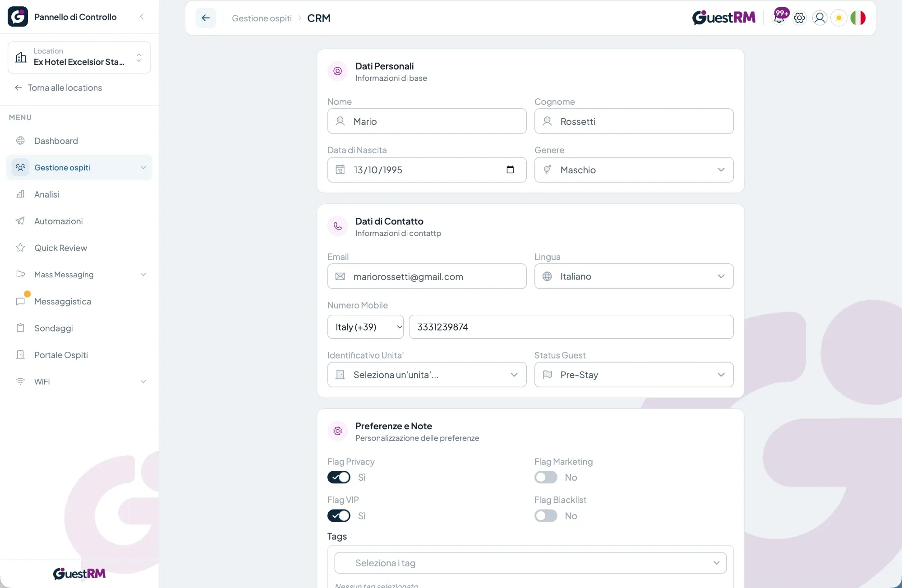The image size is (902, 588).
Task: Open Identificativo Unita' dropdown
Action: coord(427,375)
